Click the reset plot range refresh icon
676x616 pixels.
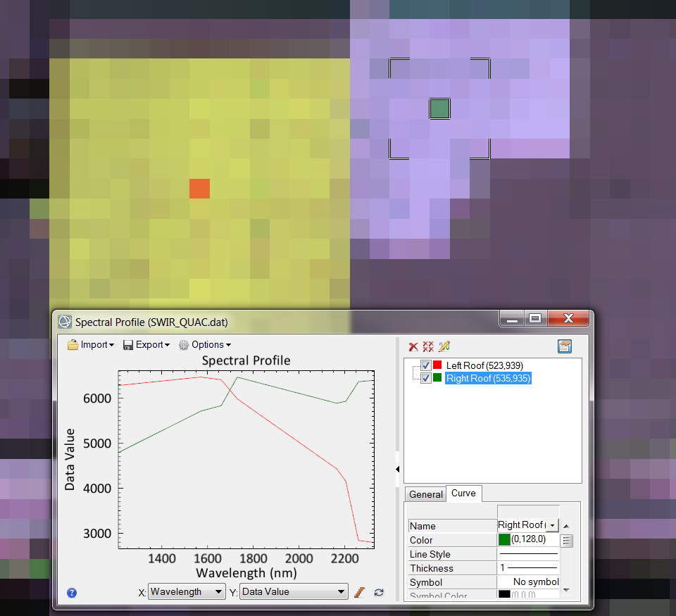379,592
